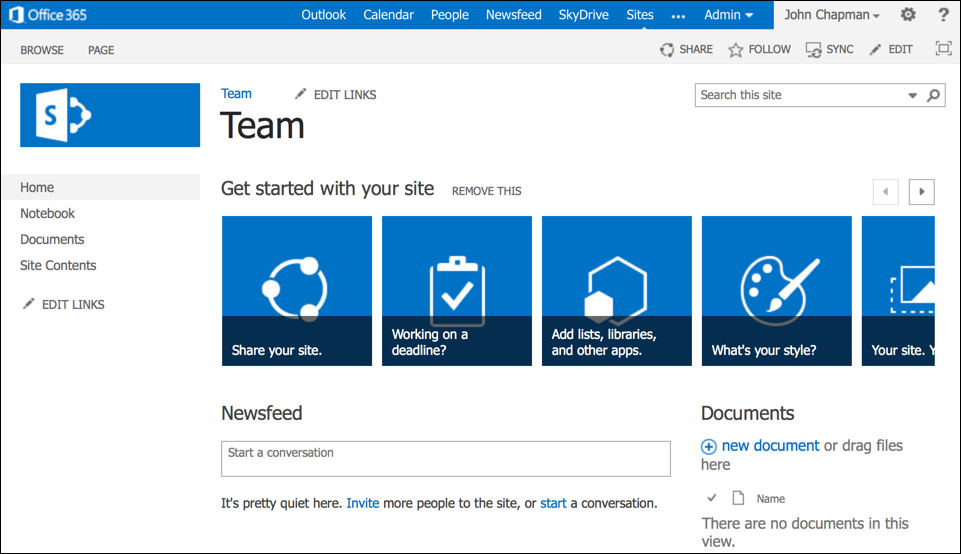Viewport: 961px width, 554px height.
Task: Open the ellipsis more-links menu
Action: point(679,15)
